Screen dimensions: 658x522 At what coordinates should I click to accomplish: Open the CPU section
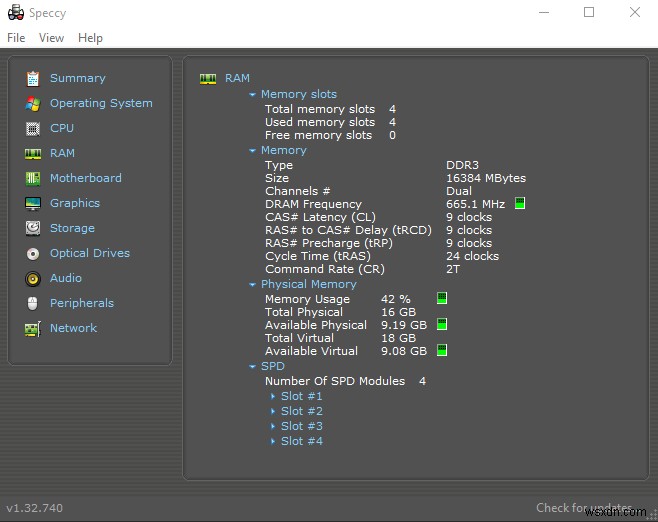[x=62, y=128]
